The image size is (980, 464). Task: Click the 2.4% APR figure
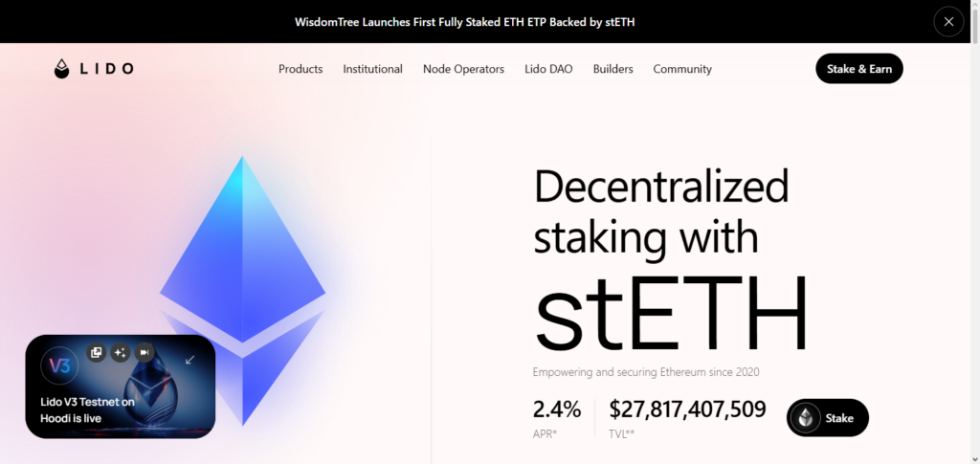(x=556, y=410)
